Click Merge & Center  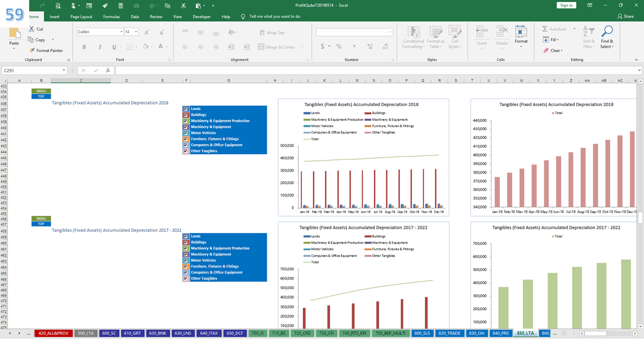pyautogui.click(x=276, y=47)
